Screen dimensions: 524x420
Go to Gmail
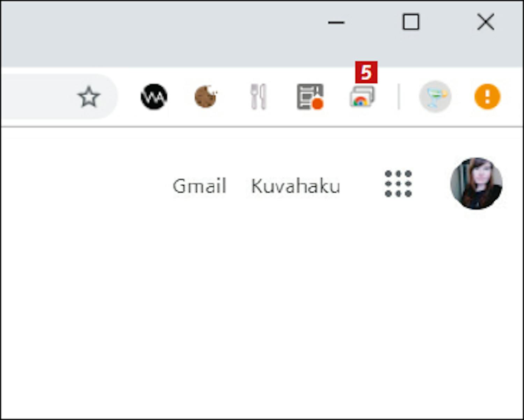click(x=199, y=186)
